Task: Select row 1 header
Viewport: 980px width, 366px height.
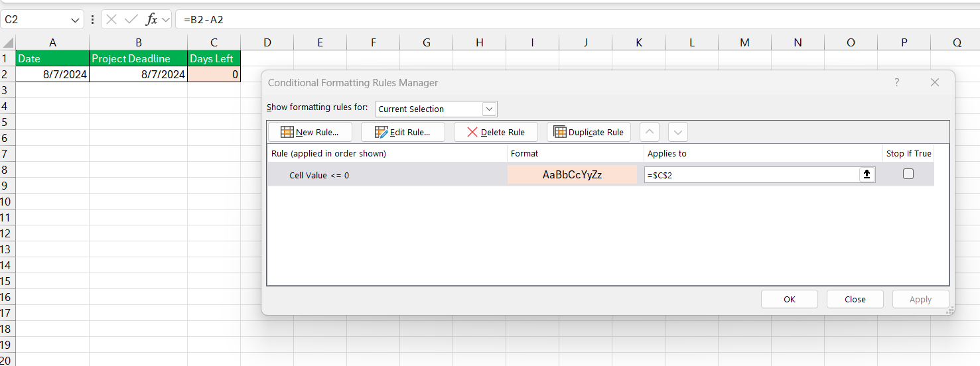Action: (x=7, y=58)
